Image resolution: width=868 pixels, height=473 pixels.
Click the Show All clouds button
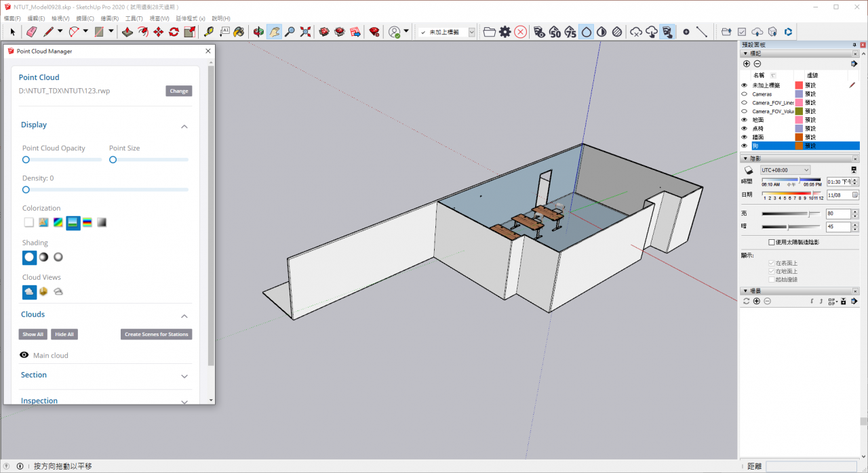(x=33, y=334)
